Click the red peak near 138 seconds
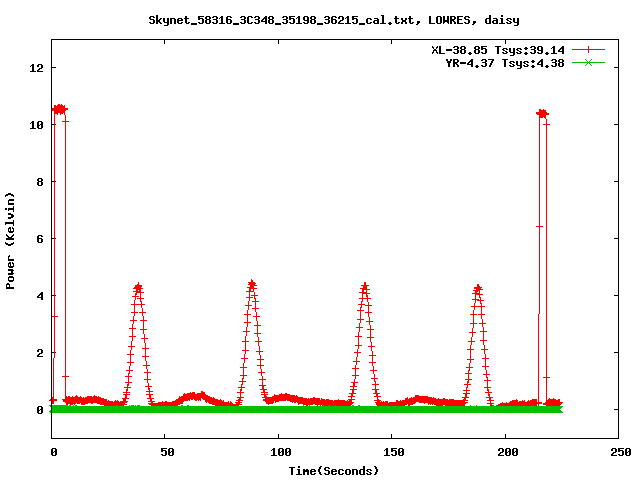640x480 pixels. [x=365, y=287]
